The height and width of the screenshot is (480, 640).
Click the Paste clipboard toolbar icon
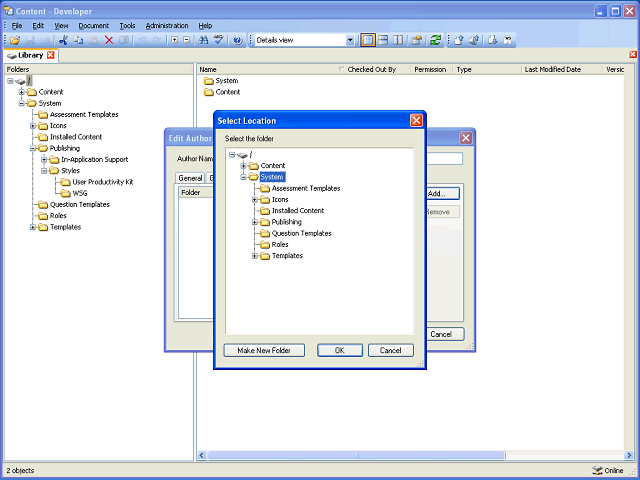pyautogui.click(x=94, y=40)
